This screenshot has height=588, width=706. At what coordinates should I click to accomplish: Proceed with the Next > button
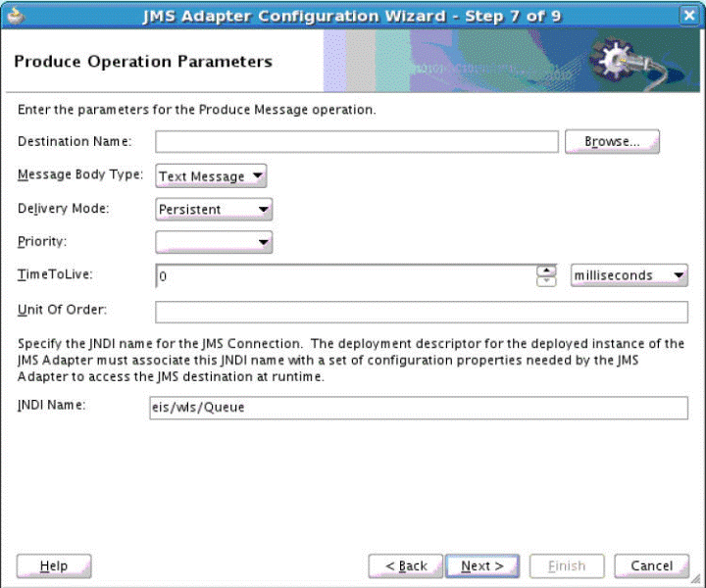point(482,566)
